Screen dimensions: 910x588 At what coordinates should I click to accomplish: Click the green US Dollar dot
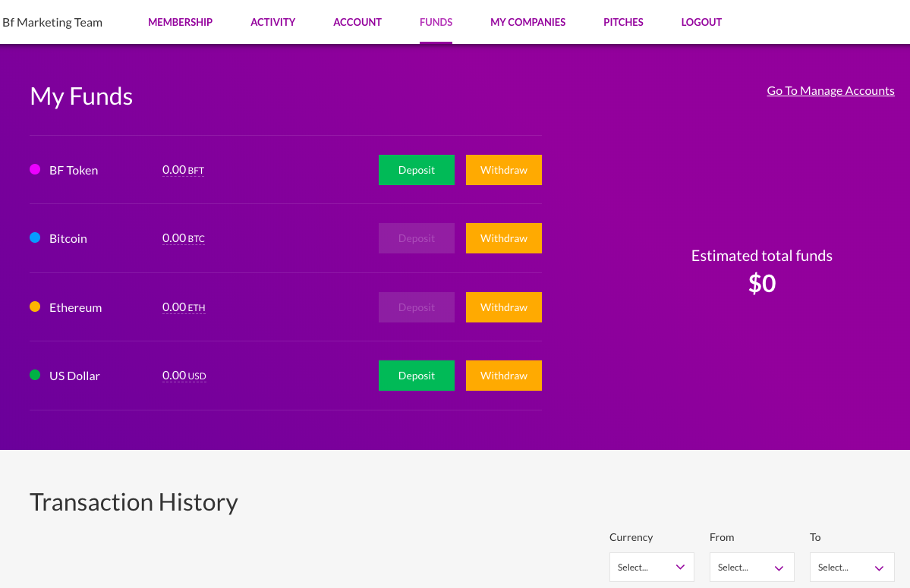pos(35,376)
